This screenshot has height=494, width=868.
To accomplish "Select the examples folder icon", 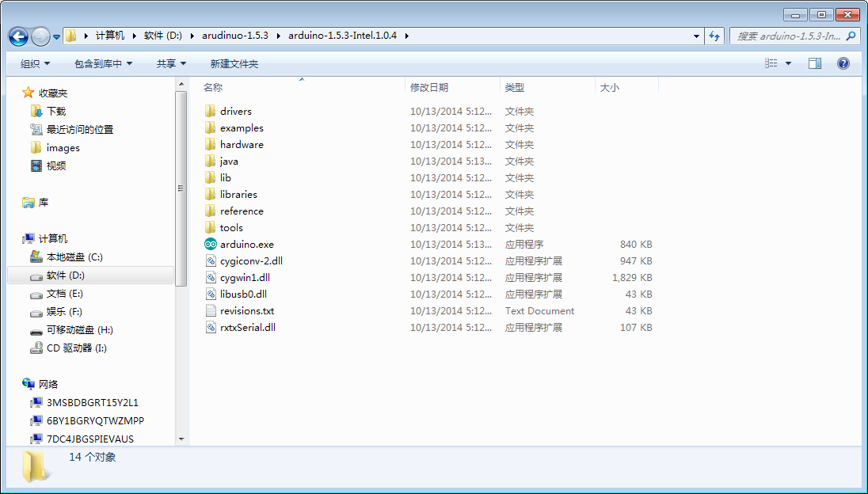I will pos(211,127).
